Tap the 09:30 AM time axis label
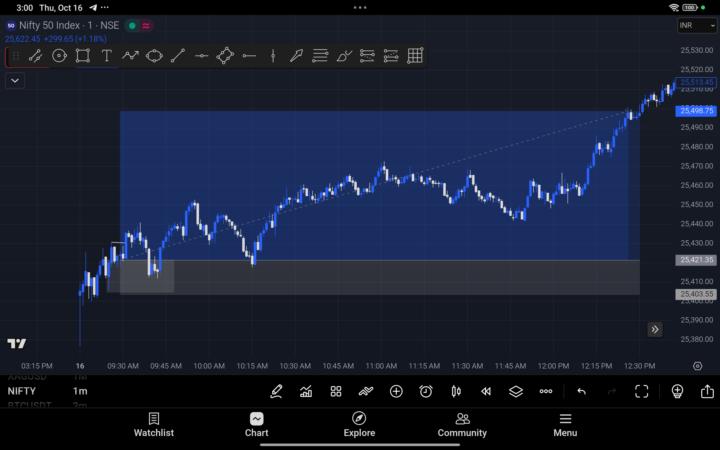Image resolution: width=720 pixels, height=450 pixels. pyautogui.click(x=123, y=366)
